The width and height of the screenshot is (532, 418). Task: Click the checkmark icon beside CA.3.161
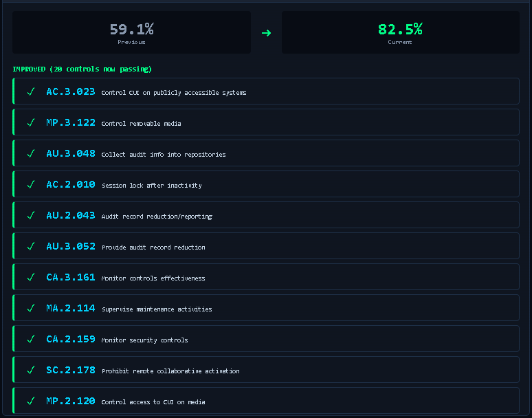31,277
